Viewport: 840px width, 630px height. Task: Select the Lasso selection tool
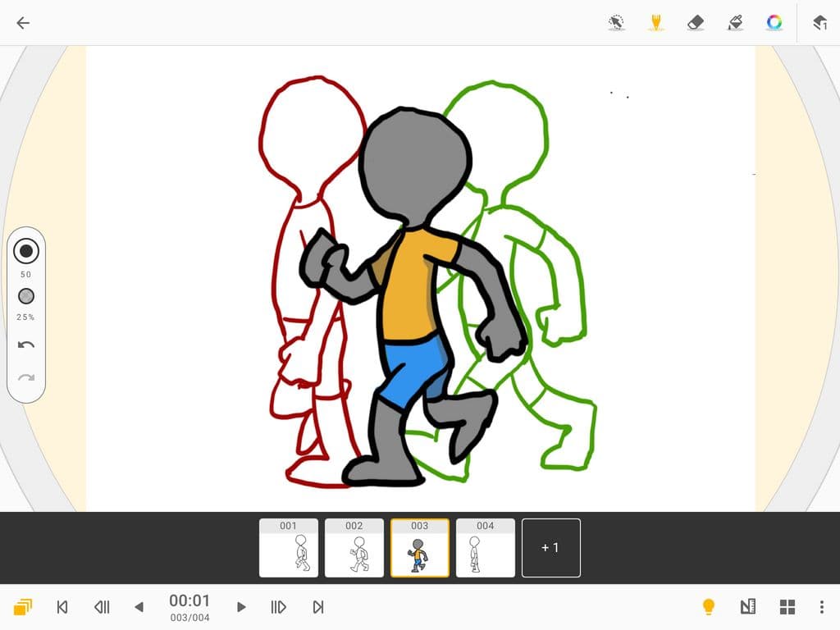616,22
